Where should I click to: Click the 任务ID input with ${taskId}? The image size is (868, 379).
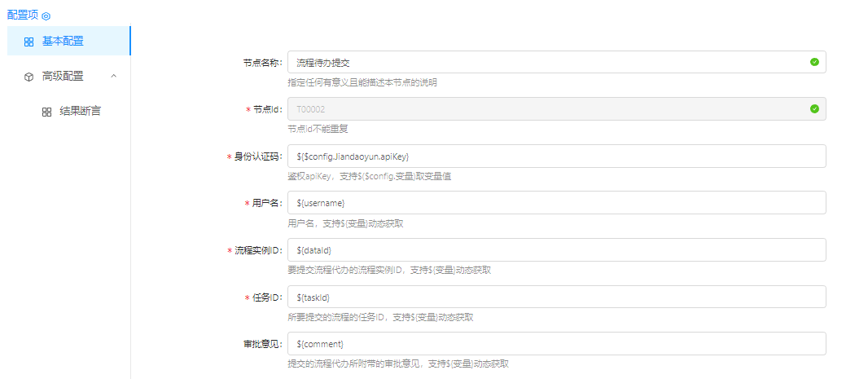(x=556, y=297)
